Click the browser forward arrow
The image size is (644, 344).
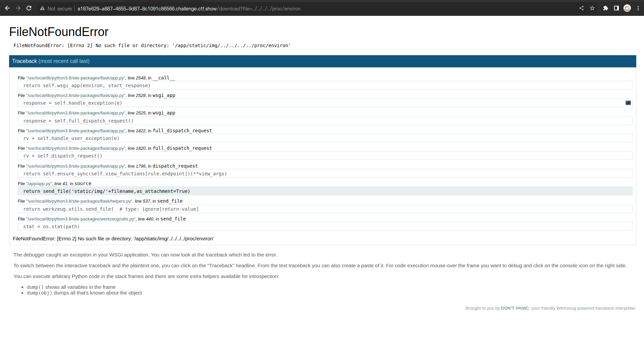coord(18,8)
